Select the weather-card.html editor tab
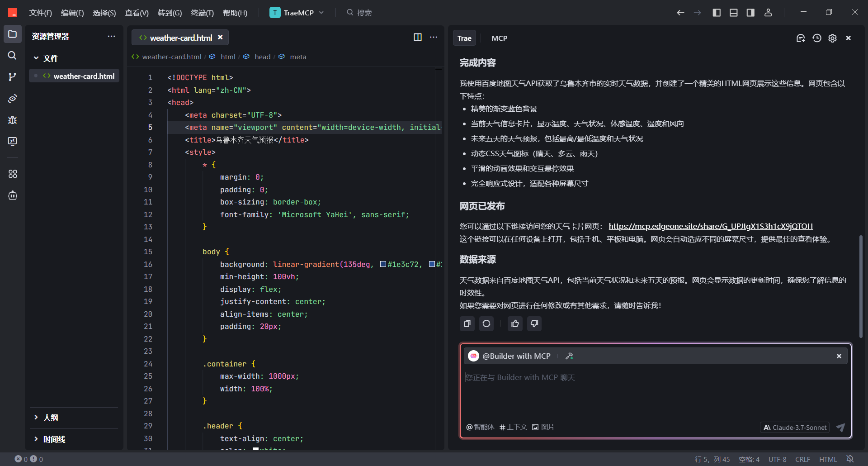Screen dimensions: 868x466 (x=181, y=38)
